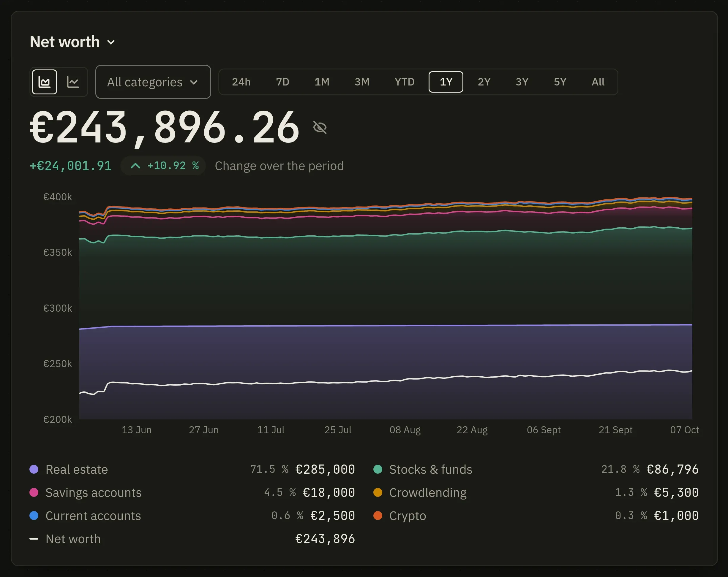This screenshot has height=577, width=728.
Task: Click the 07 Oct axis label
Action: tap(684, 430)
